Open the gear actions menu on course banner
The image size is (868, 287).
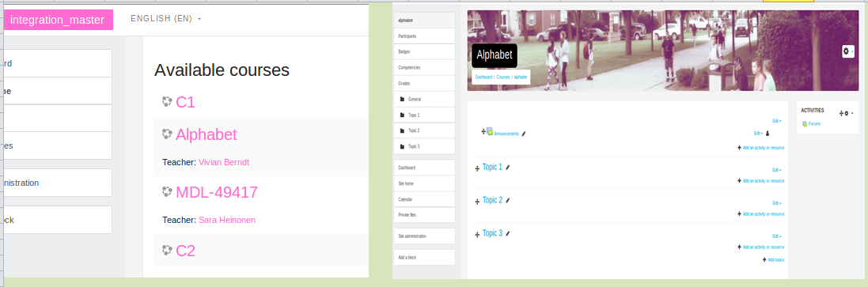(847, 51)
